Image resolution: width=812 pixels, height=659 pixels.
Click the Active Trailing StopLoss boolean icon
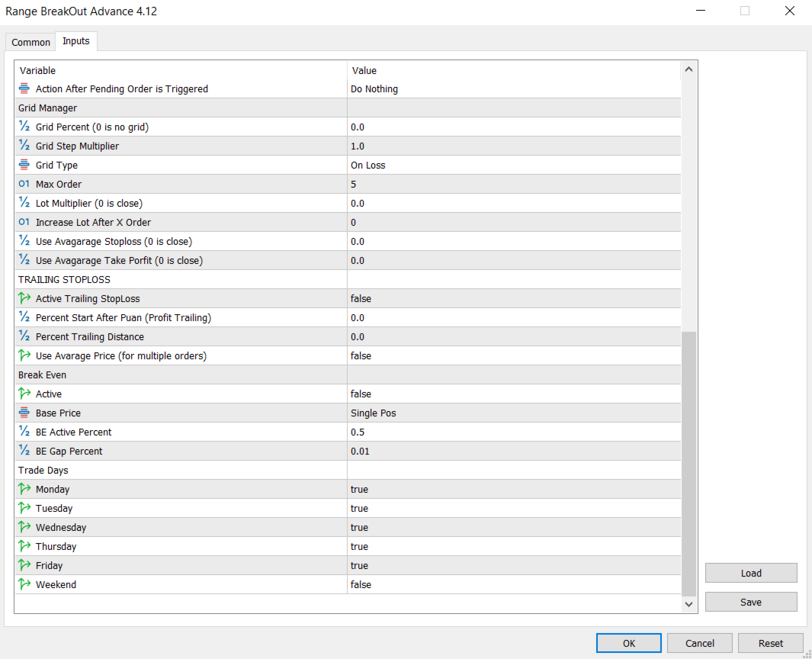click(24, 298)
